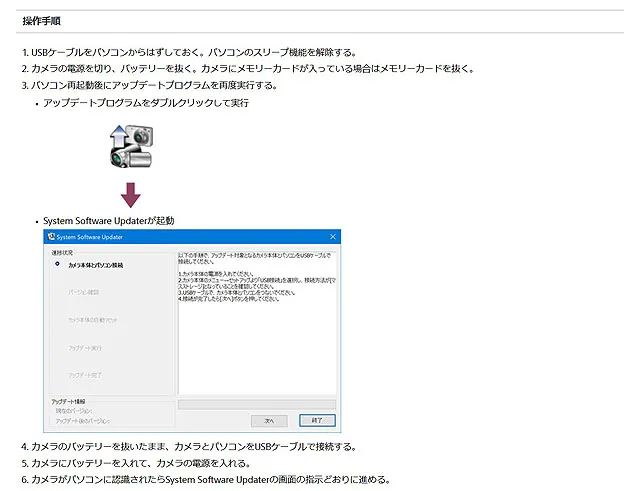The height and width of the screenshot is (491, 640).
Task: Click the アップデートプログラムをダブルクリックして実行 bullet
Action: point(146,103)
